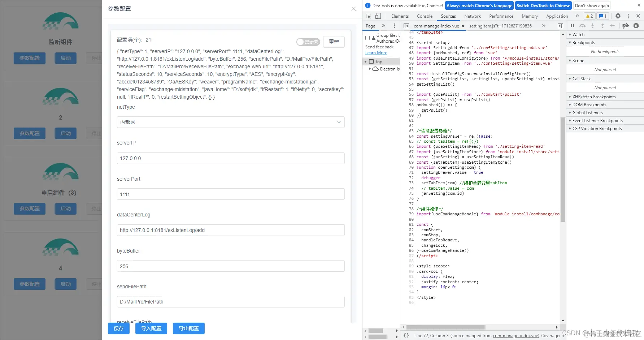Open the netType 内部网 dropdown
This screenshot has height=340, width=644.
(x=231, y=122)
